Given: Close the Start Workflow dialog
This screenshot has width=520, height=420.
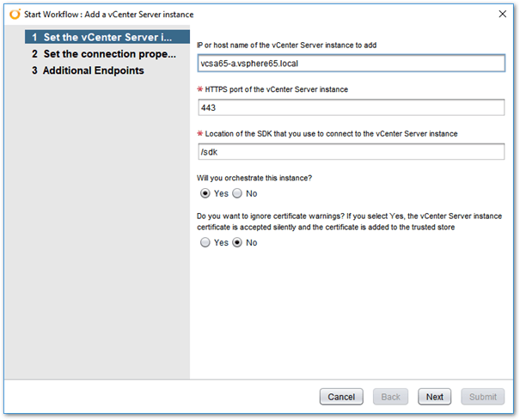Looking at the screenshot, I should (x=503, y=14).
